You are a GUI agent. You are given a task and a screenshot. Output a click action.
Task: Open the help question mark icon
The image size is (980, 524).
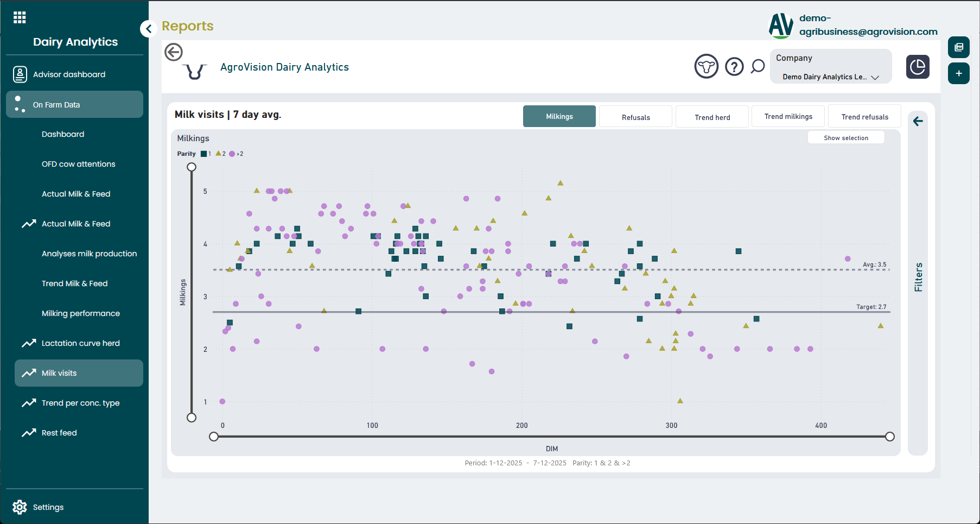pos(734,67)
